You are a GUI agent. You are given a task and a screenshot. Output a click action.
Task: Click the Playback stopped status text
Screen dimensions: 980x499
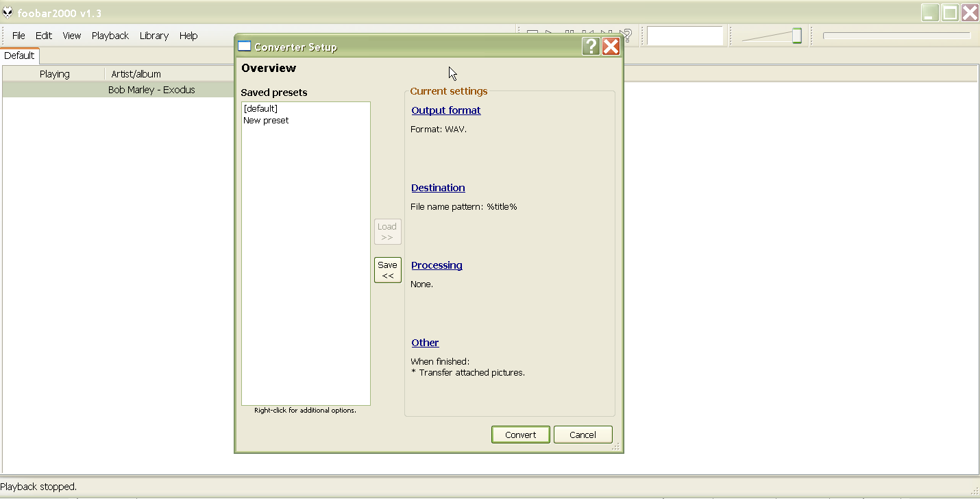[39, 487]
